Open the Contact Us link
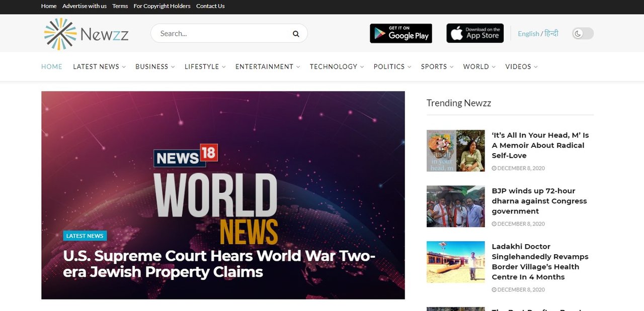The image size is (644, 311). [x=210, y=6]
